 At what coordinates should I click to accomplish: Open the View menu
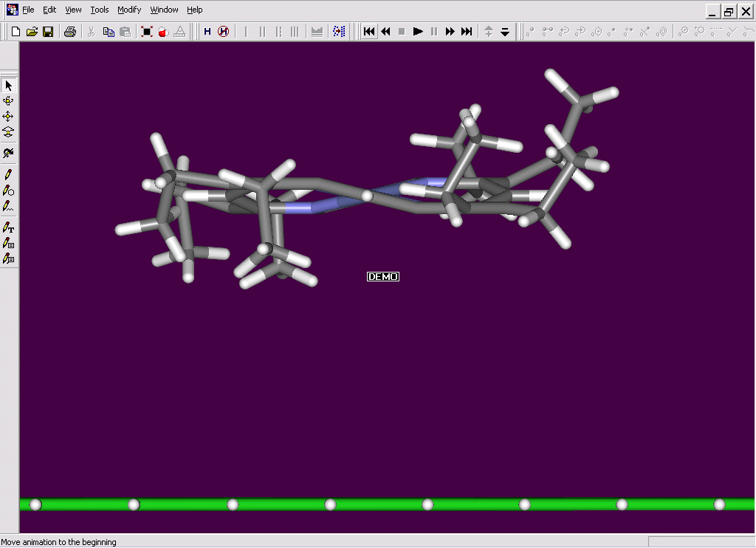point(73,10)
